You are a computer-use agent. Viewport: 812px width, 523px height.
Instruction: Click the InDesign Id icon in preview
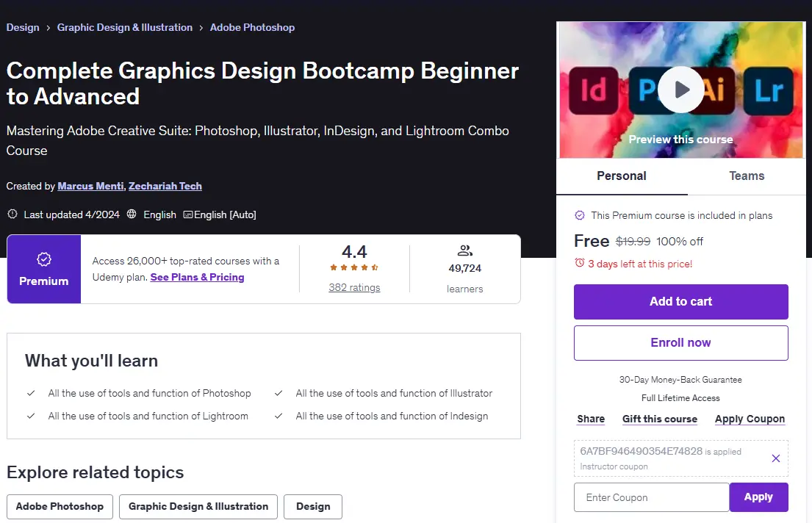pos(594,90)
